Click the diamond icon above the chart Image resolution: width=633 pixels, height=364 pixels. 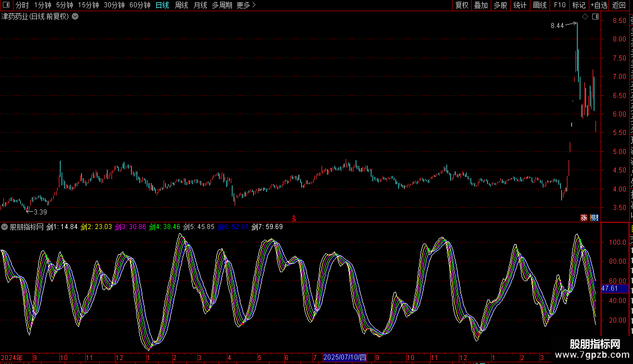[x=585, y=17]
